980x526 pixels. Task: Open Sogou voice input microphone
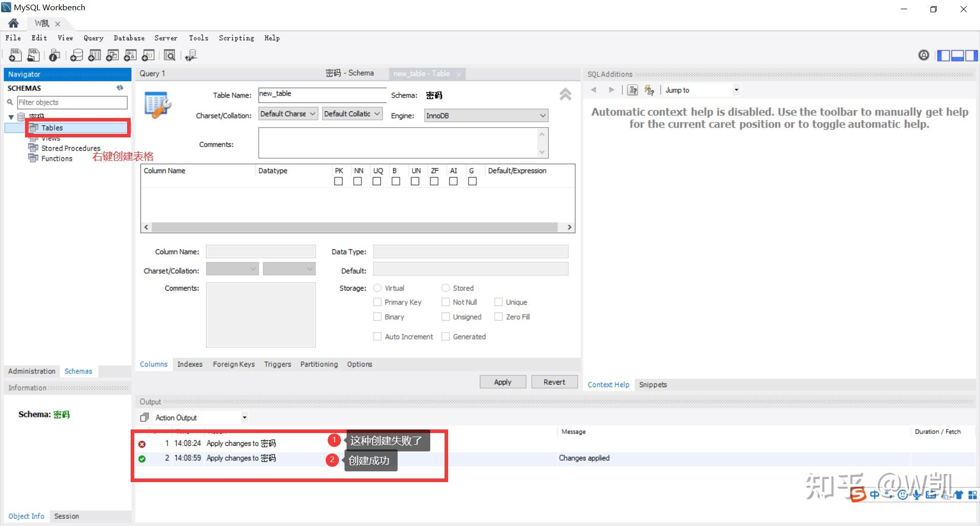tap(917, 494)
